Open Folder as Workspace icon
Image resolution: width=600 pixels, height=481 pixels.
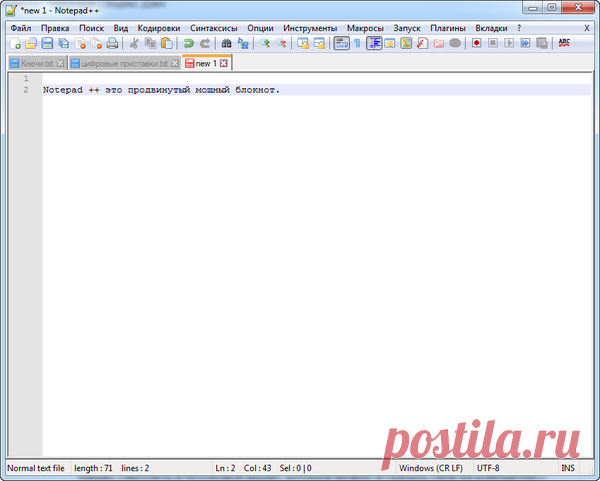[439, 43]
